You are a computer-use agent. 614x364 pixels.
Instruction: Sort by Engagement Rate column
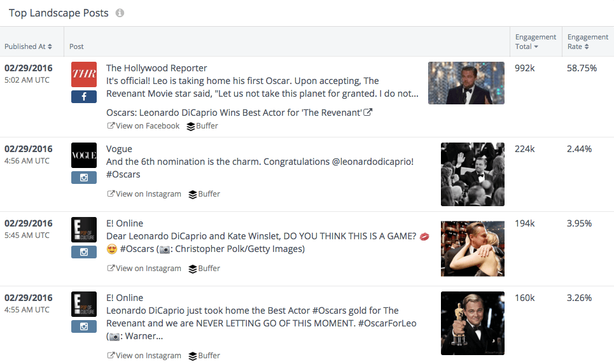click(587, 41)
